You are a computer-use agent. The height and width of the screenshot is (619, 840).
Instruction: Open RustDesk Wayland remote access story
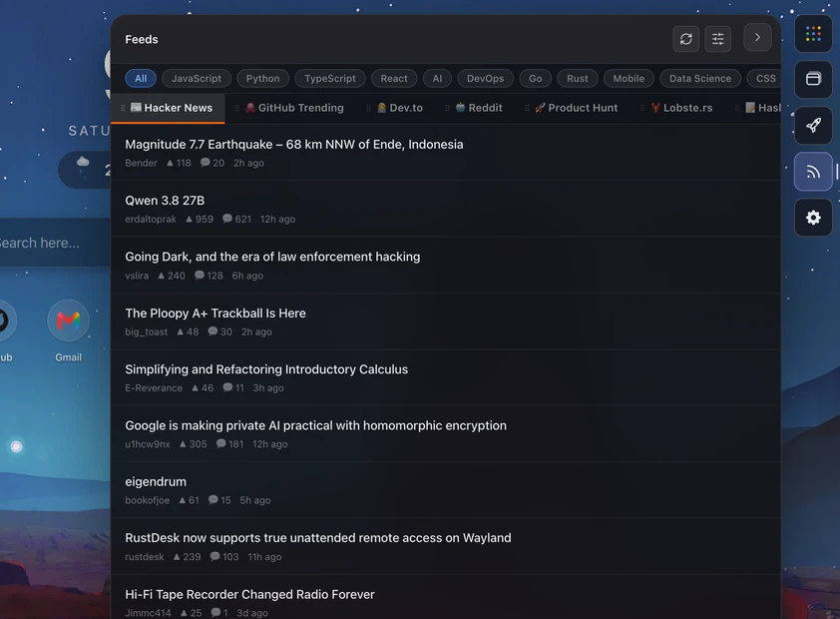tap(317, 537)
